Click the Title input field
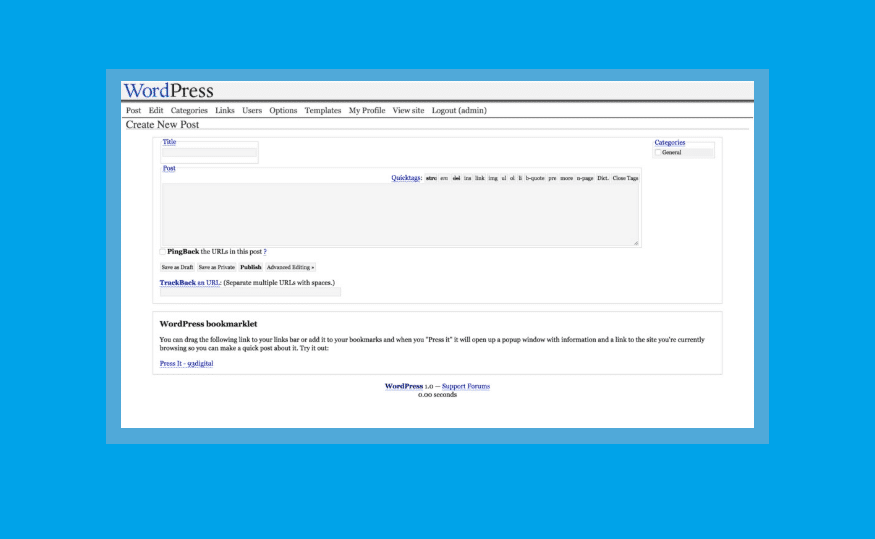The width and height of the screenshot is (875, 539). (209, 152)
